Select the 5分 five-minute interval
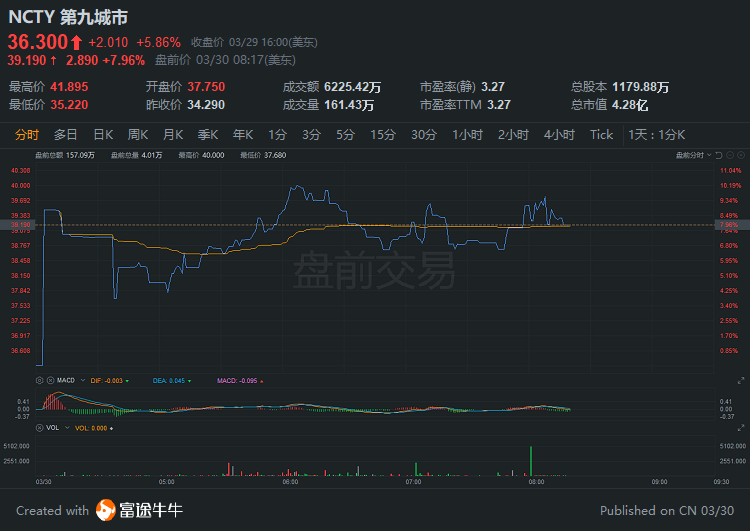Image resolution: width=750 pixels, height=531 pixels. 345,135
